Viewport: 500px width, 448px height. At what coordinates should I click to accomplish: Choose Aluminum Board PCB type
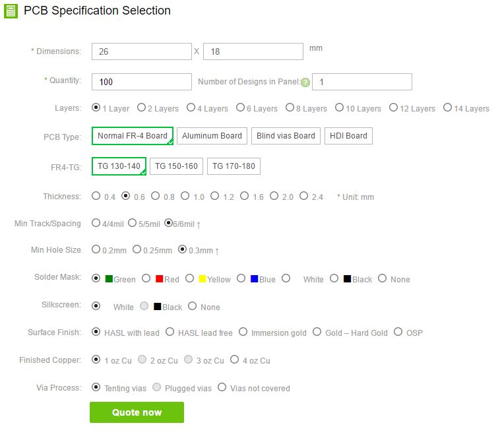coord(212,136)
